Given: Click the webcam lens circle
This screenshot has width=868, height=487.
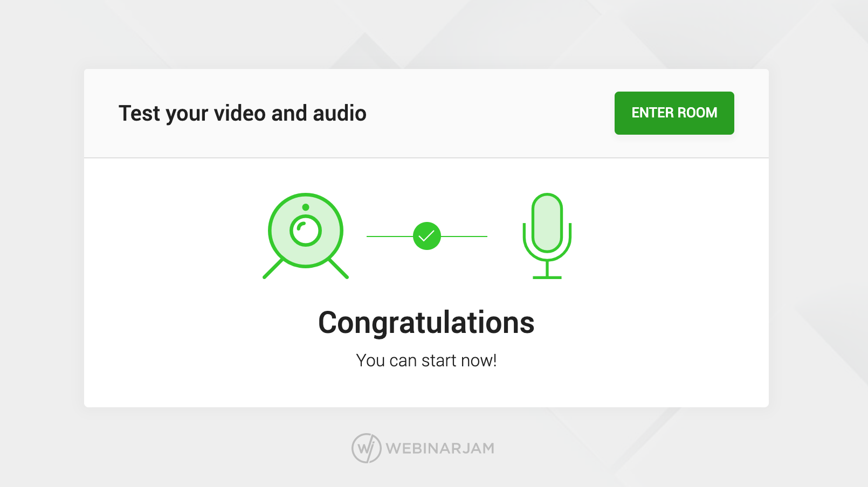Looking at the screenshot, I should pos(306,231).
